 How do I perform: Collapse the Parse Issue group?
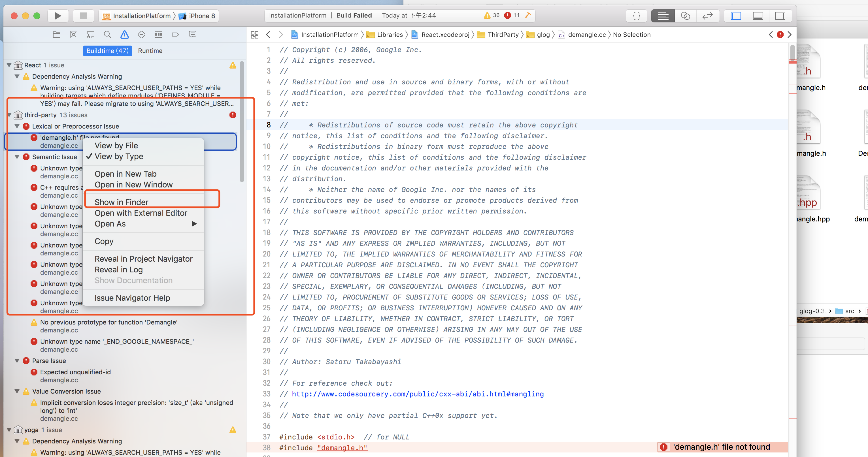click(17, 361)
